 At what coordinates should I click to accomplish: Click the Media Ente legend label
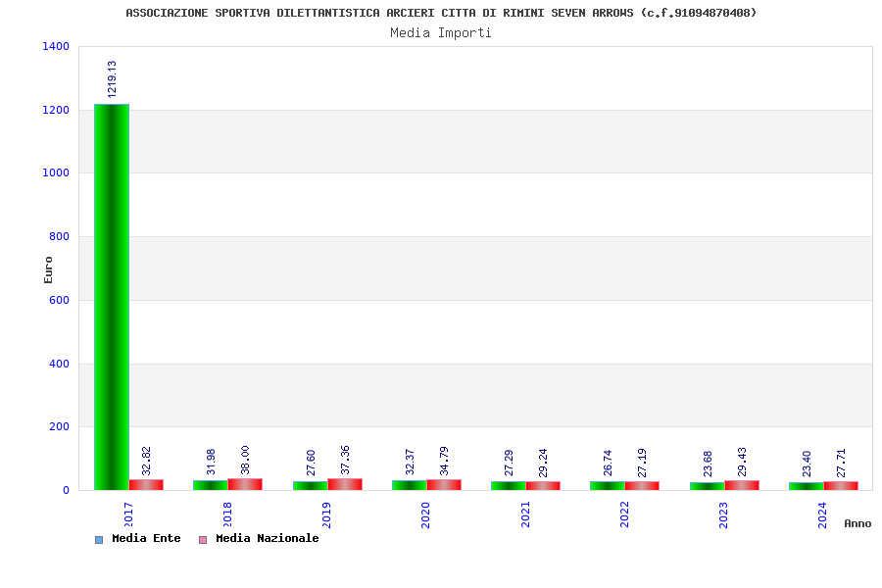coord(146,538)
